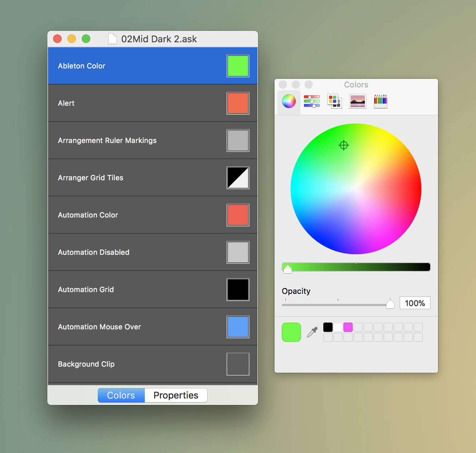Click the brightness slider below the color wheel
The image size is (476, 453).
pyautogui.click(x=356, y=267)
